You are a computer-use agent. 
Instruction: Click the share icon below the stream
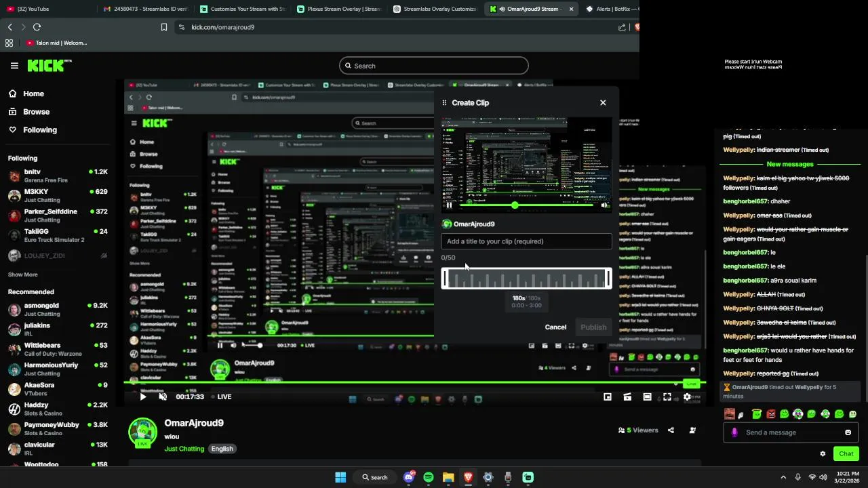coord(671,430)
